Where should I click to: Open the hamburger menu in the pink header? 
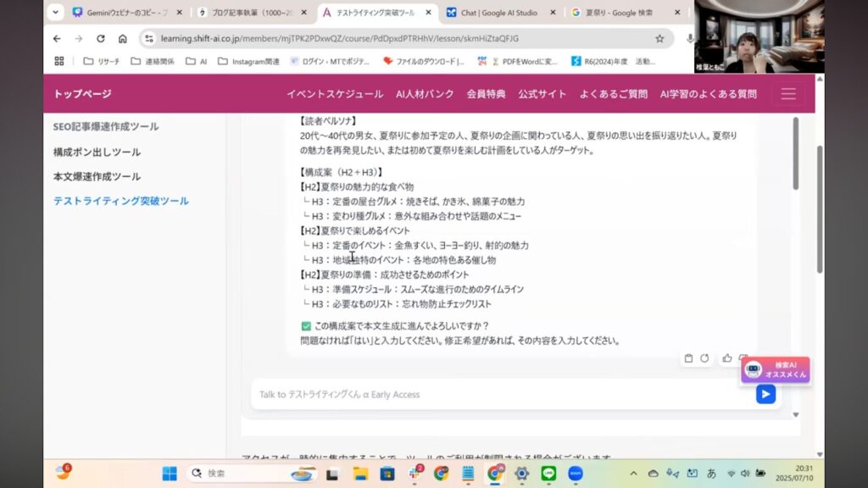(x=788, y=94)
